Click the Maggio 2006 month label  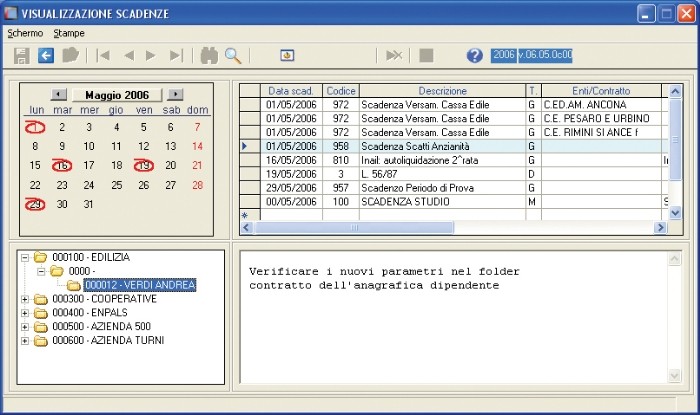117,95
